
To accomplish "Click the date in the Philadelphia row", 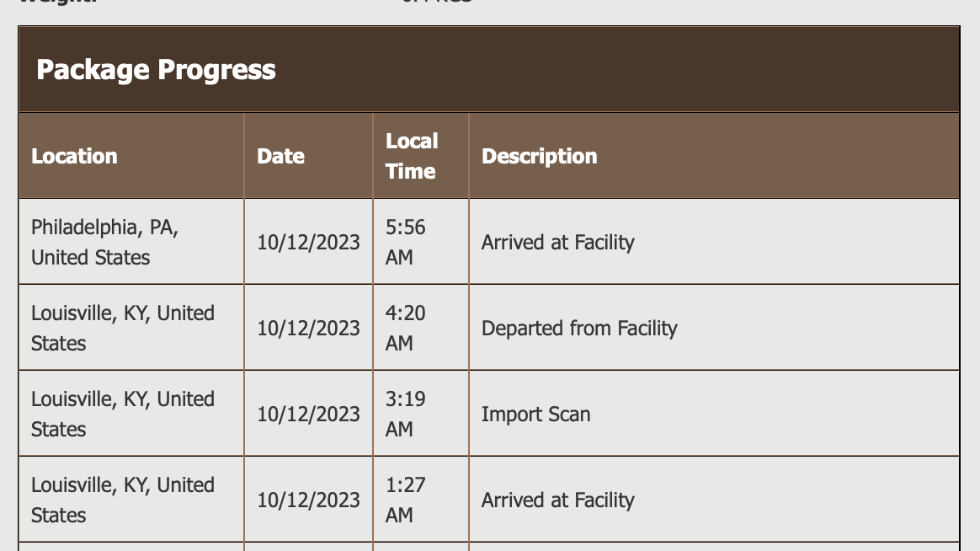I will [x=308, y=243].
